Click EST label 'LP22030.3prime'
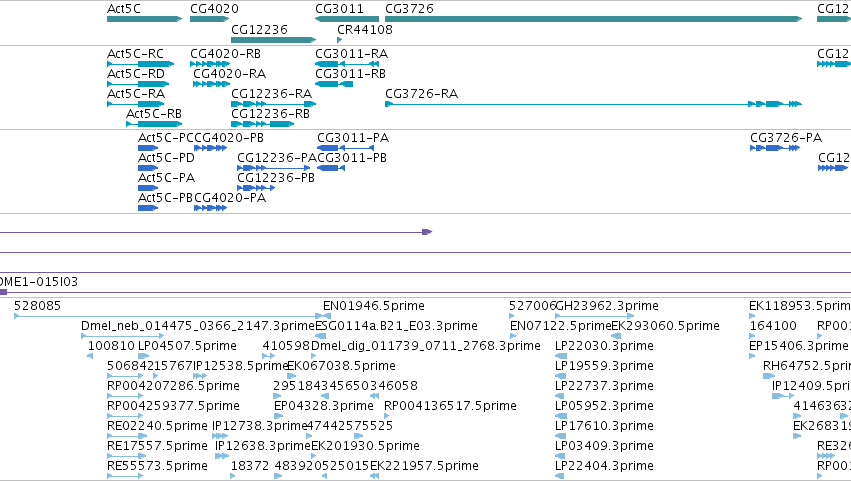 [604, 346]
